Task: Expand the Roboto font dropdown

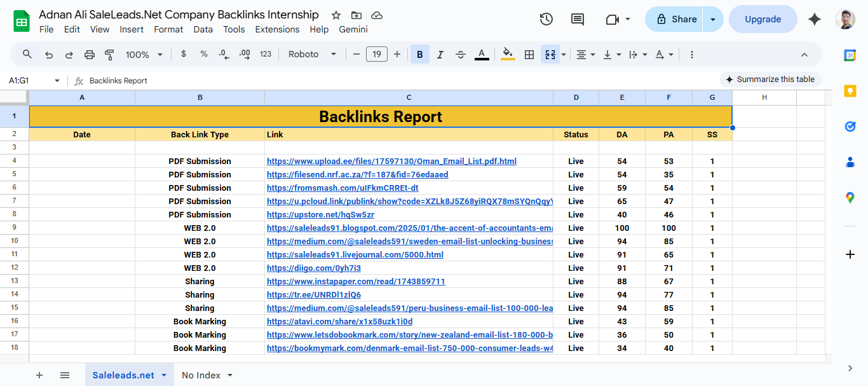Action: point(312,55)
